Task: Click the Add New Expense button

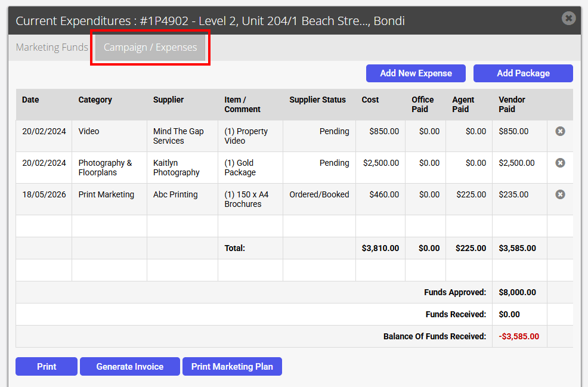Action: tap(416, 73)
